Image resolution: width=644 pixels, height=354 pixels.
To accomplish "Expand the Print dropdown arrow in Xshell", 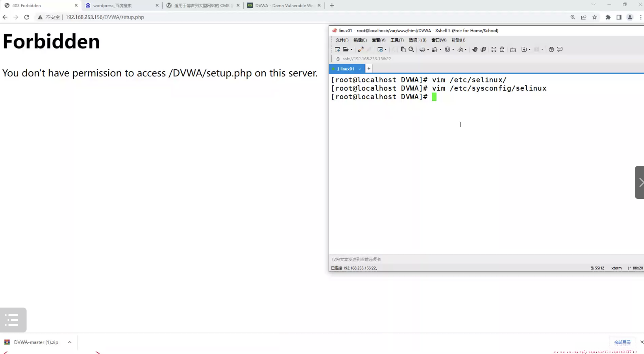I will point(428,49).
